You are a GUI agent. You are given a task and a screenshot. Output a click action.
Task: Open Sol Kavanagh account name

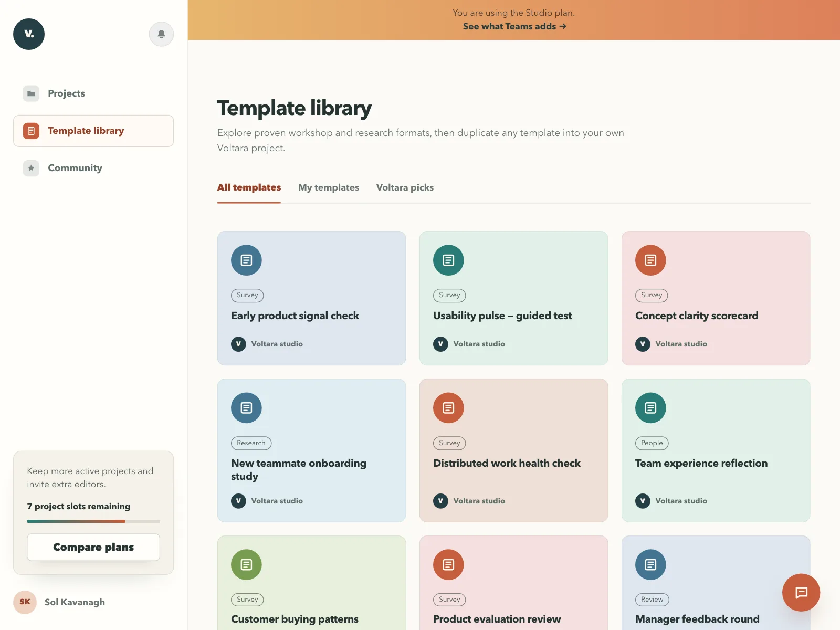(x=75, y=602)
